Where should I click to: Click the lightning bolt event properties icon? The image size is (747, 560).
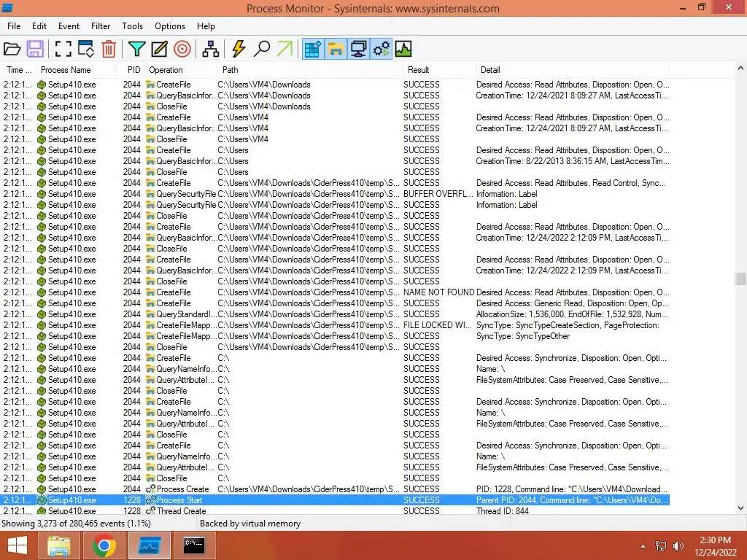pos(239,49)
